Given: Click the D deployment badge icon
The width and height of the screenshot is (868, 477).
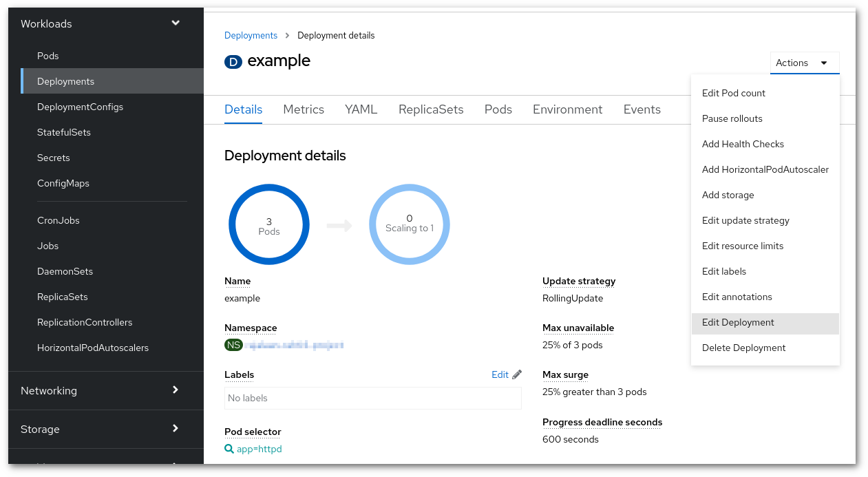Looking at the screenshot, I should coord(233,62).
